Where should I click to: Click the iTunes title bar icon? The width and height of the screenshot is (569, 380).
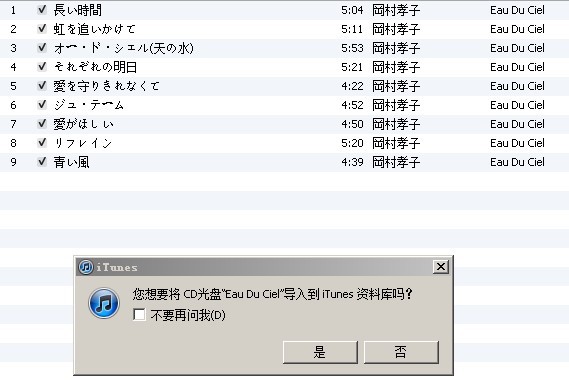pyautogui.click(x=86, y=267)
